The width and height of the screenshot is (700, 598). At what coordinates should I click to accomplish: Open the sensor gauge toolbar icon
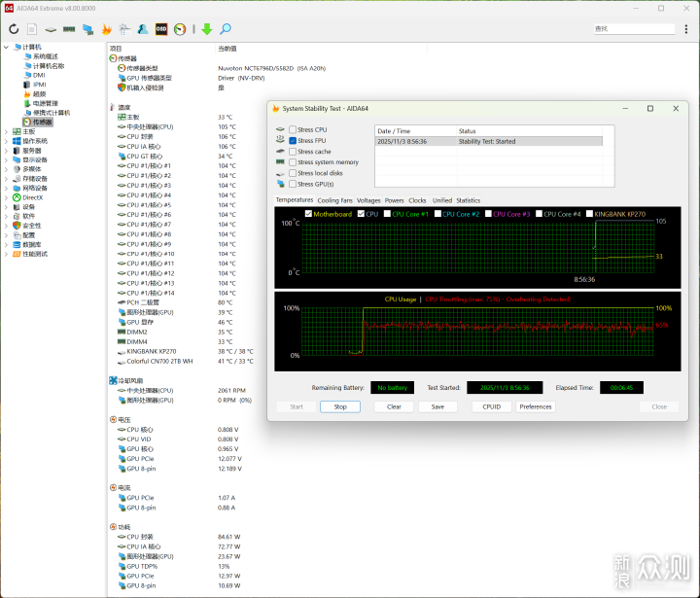(x=180, y=29)
